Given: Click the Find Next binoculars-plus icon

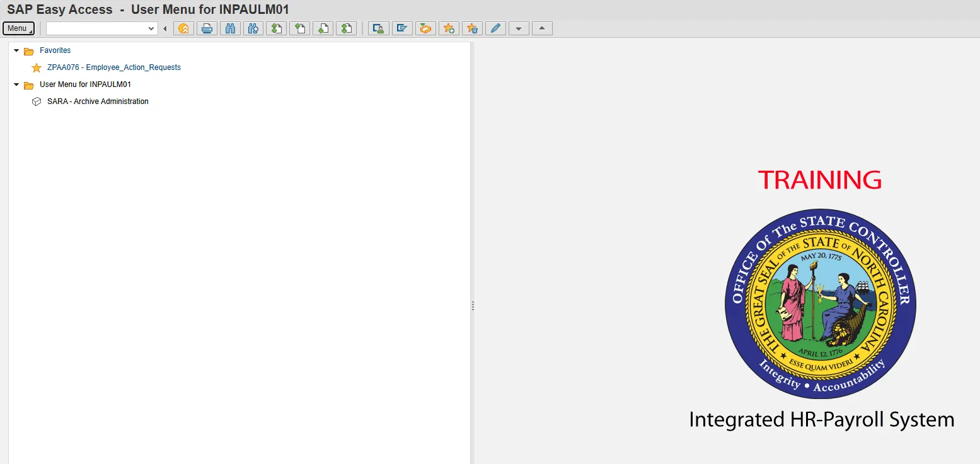Looking at the screenshot, I should point(253,28).
